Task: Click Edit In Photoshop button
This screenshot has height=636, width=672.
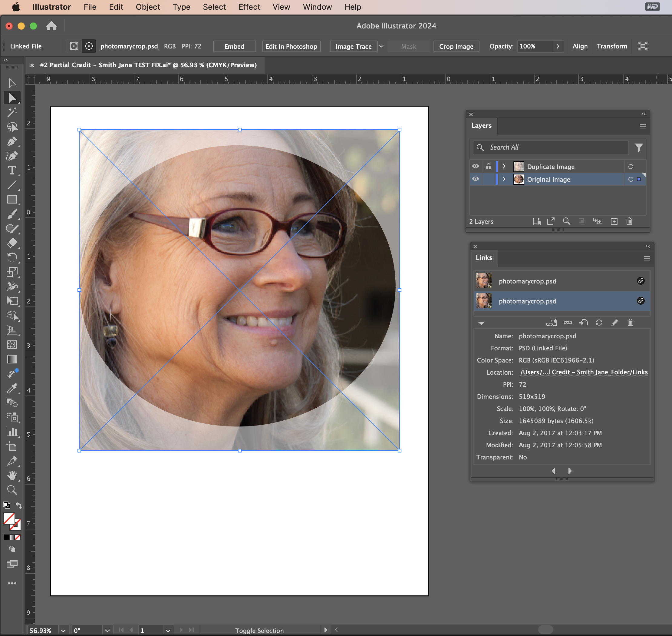Action: 291,46
